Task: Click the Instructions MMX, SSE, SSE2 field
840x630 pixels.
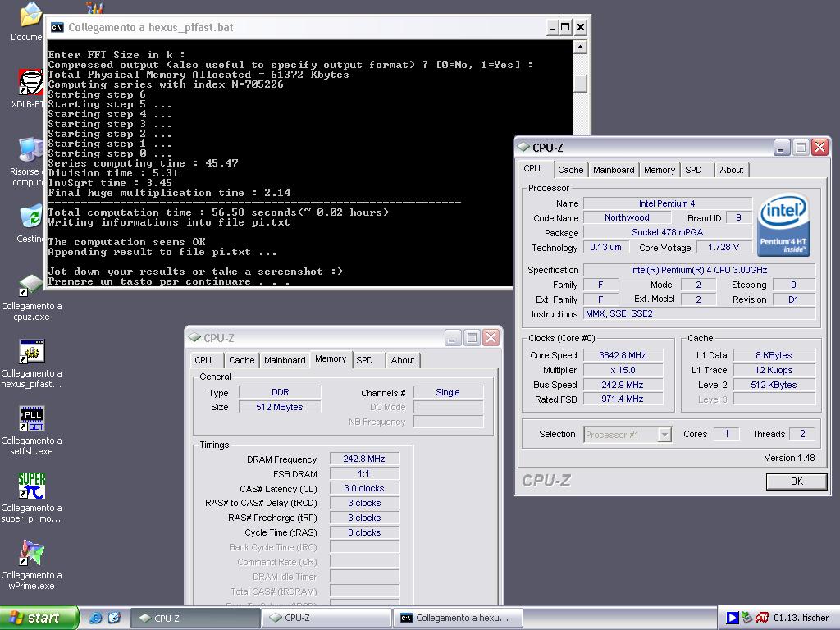Action: tap(699, 314)
